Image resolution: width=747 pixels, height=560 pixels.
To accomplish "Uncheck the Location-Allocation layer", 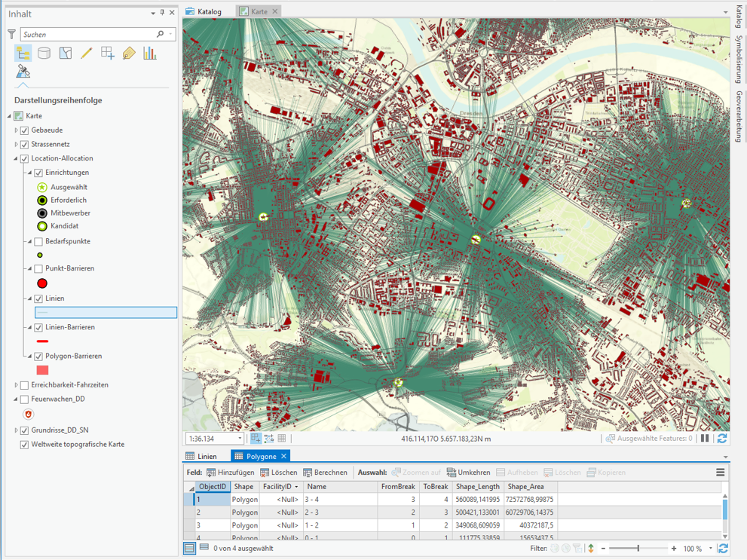I will (24, 158).
